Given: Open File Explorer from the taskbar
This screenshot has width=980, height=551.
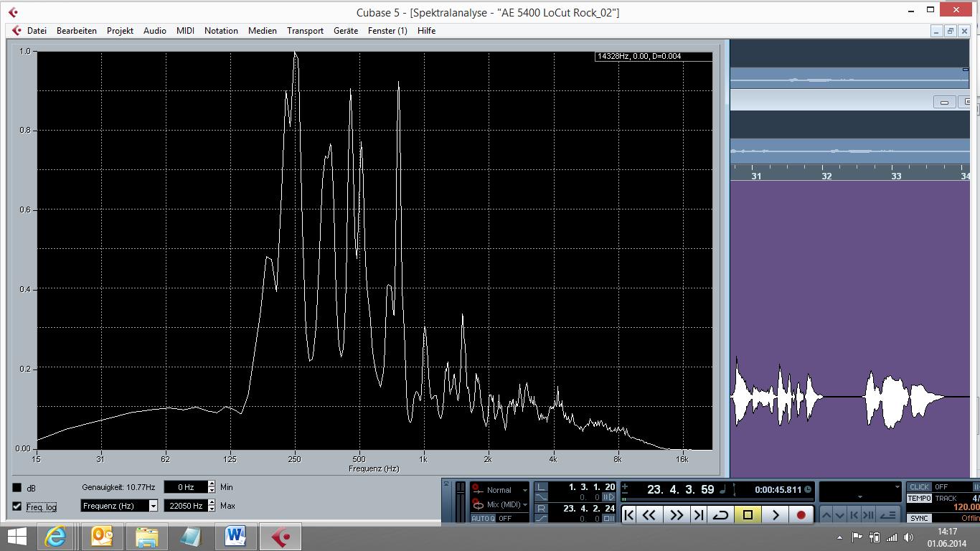Looking at the screenshot, I should (x=147, y=537).
